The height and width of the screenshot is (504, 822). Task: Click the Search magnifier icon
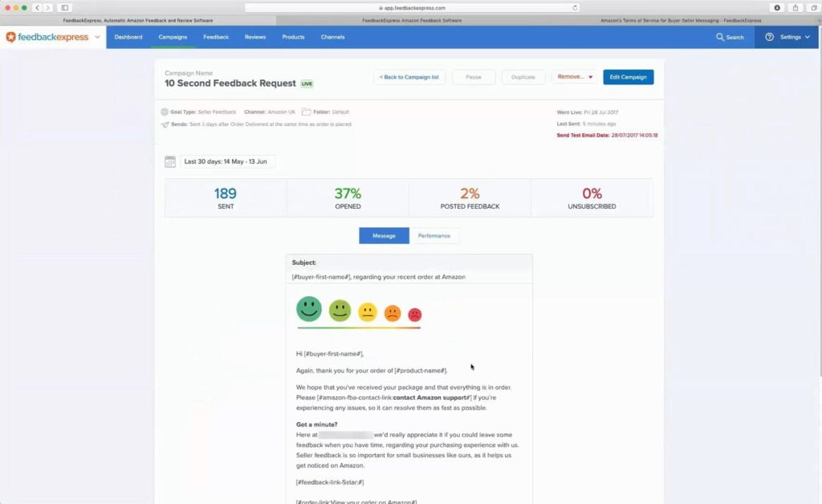(x=720, y=37)
